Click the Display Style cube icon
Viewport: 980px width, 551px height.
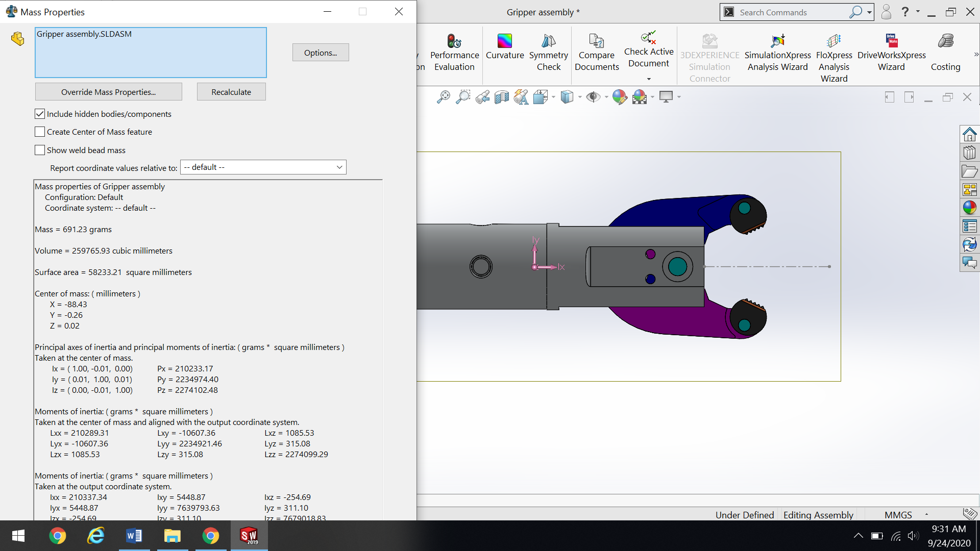pyautogui.click(x=567, y=97)
